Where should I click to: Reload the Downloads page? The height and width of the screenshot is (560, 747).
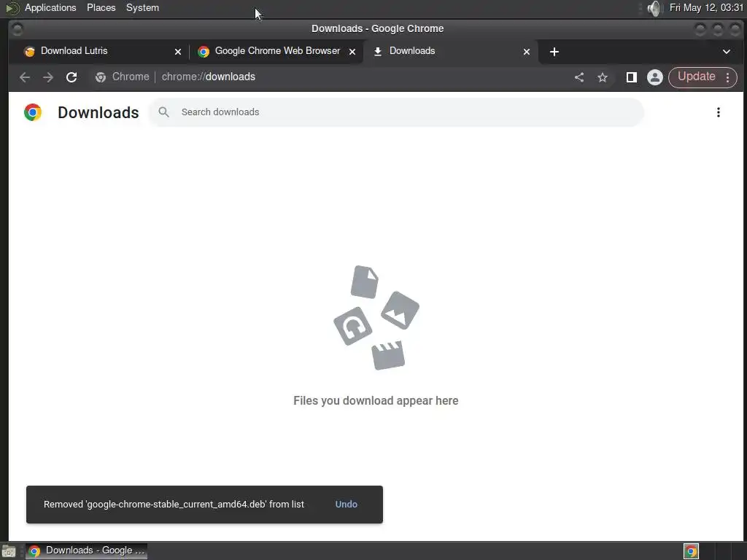point(71,77)
